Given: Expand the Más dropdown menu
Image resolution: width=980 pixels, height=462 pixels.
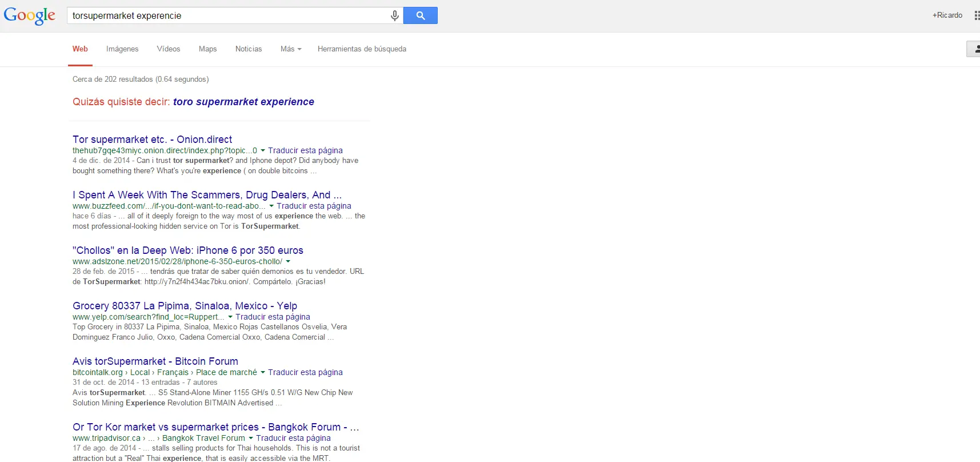Looking at the screenshot, I should point(291,49).
